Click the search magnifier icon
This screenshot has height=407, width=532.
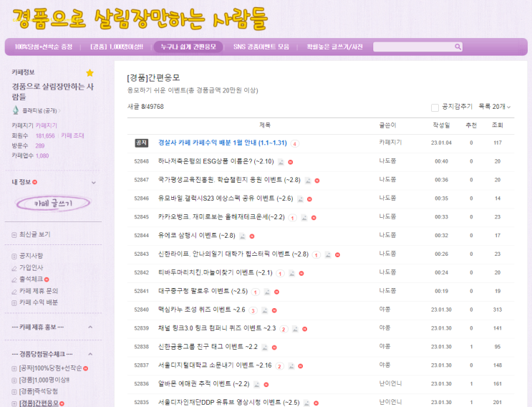point(458,47)
